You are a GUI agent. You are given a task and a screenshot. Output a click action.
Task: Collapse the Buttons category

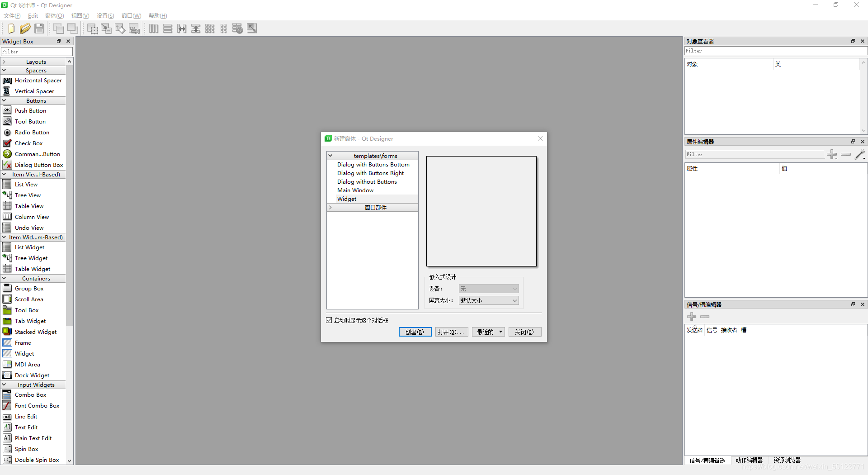(4, 100)
